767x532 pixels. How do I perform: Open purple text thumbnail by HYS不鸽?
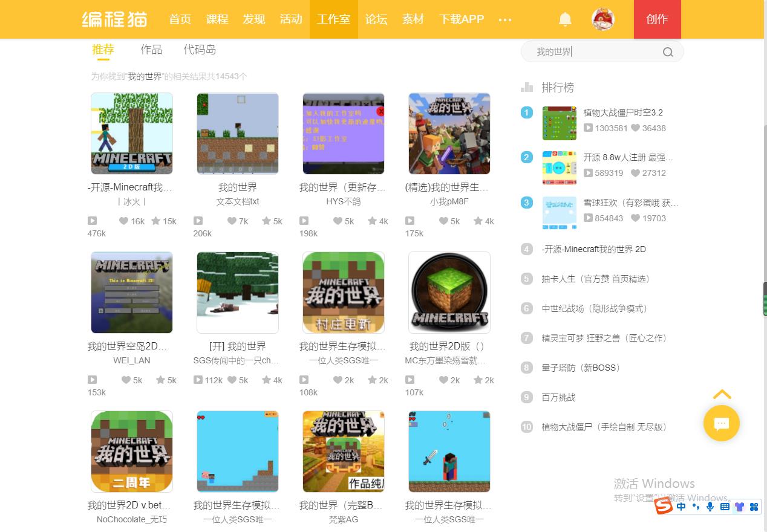tap(344, 134)
